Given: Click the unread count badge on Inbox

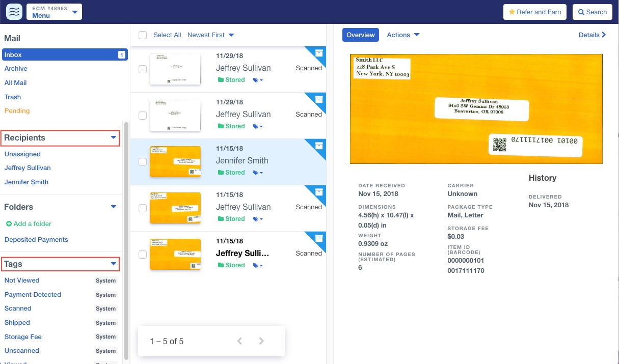Looking at the screenshot, I should (x=122, y=54).
